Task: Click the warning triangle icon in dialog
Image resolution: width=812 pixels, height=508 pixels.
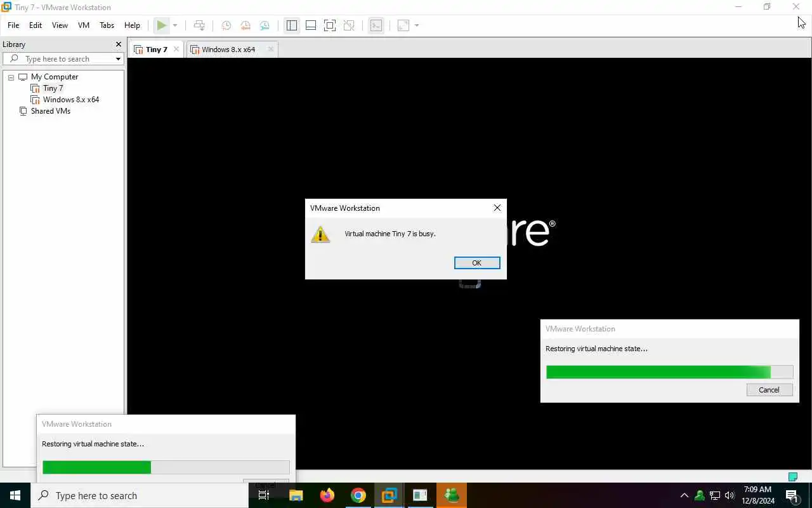Action: pos(320,234)
